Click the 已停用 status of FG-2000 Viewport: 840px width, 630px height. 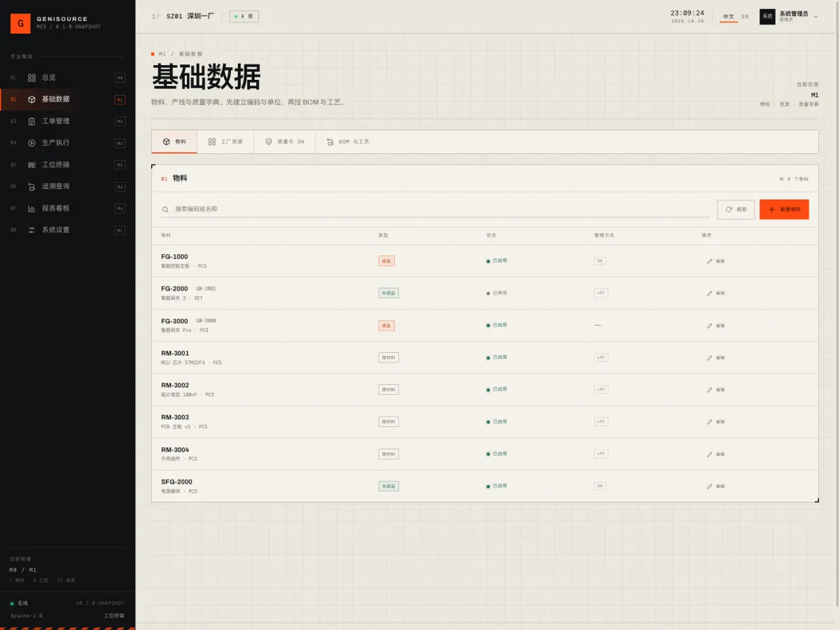tap(496, 293)
